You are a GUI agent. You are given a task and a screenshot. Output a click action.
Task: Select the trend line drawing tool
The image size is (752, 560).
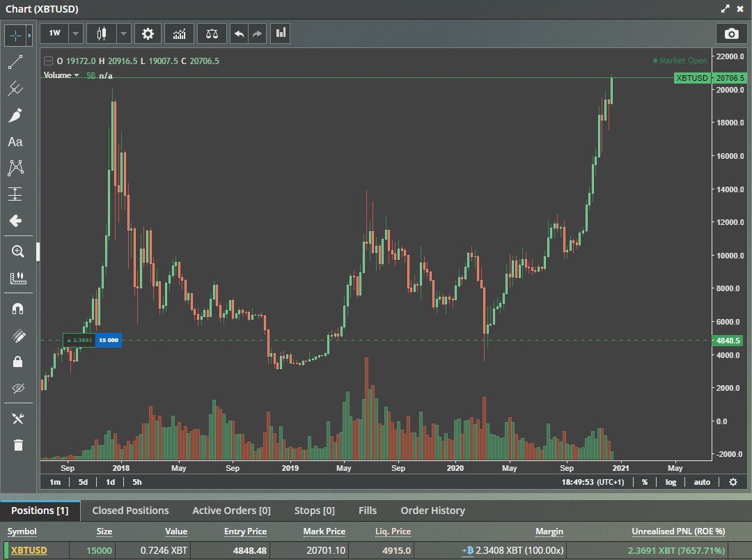(15, 62)
